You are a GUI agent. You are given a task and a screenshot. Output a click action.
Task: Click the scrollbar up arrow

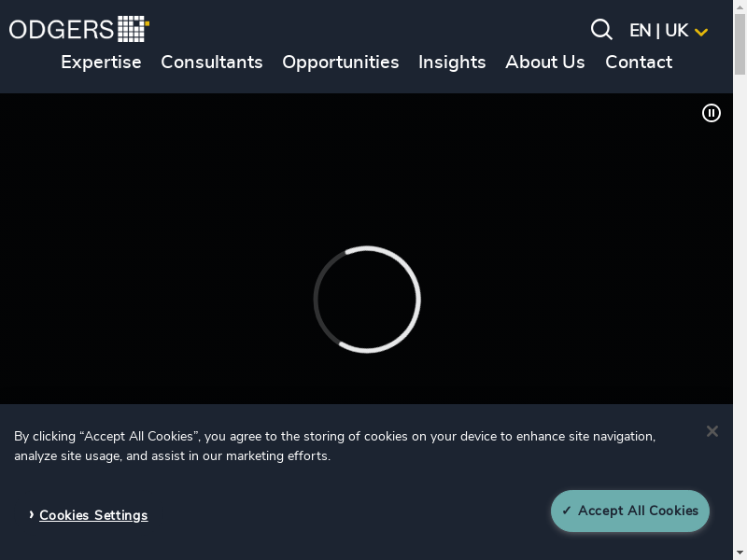[x=740, y=7]
